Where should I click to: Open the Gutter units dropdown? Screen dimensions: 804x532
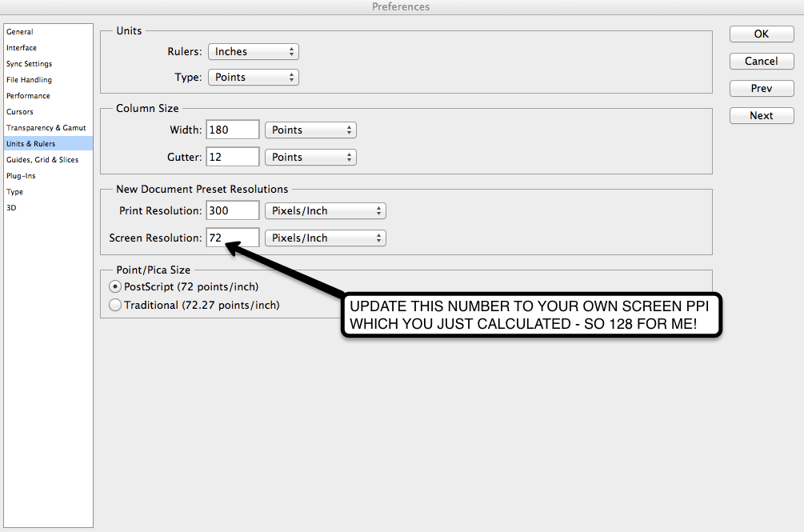[x=310, y=158]
